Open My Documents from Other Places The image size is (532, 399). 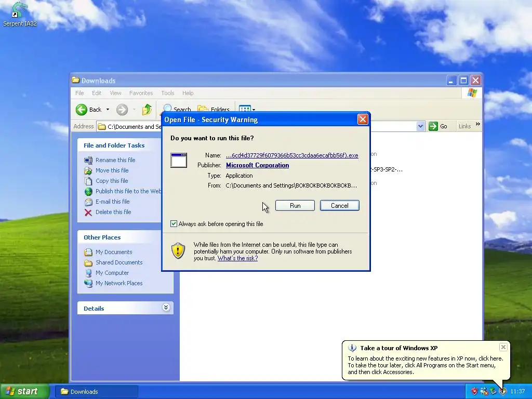click(x=114, y=252)
